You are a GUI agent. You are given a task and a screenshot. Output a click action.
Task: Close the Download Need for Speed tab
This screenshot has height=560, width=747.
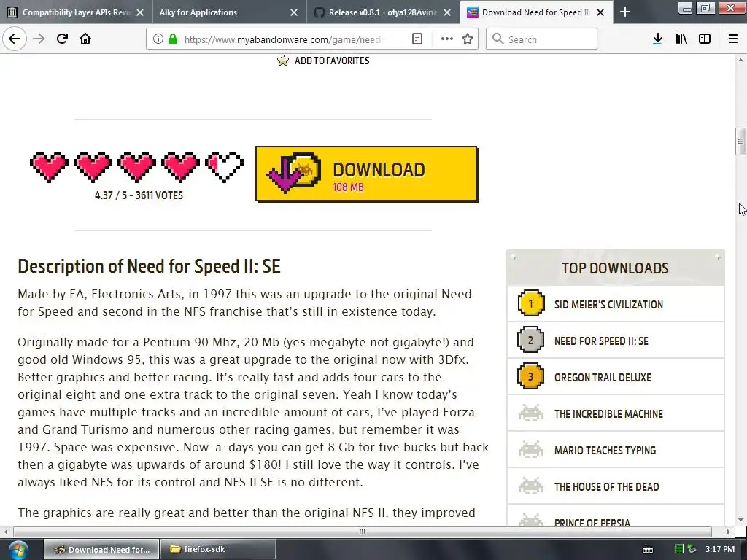600,13
